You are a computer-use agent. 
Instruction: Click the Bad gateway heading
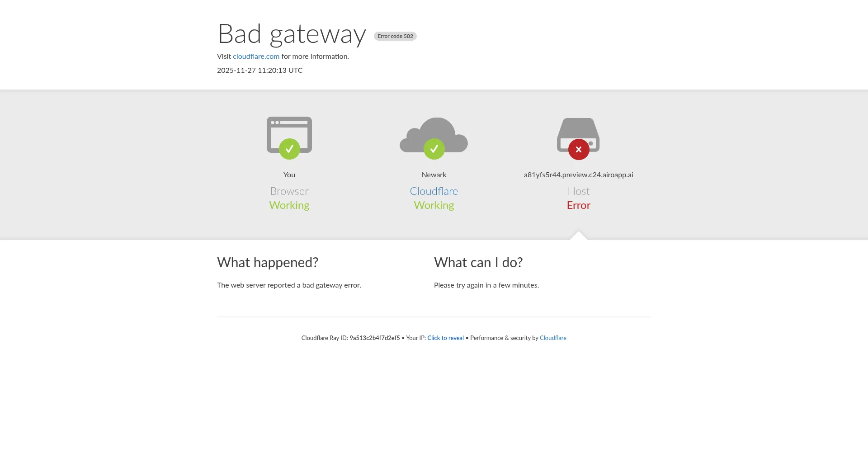[292, 34]
